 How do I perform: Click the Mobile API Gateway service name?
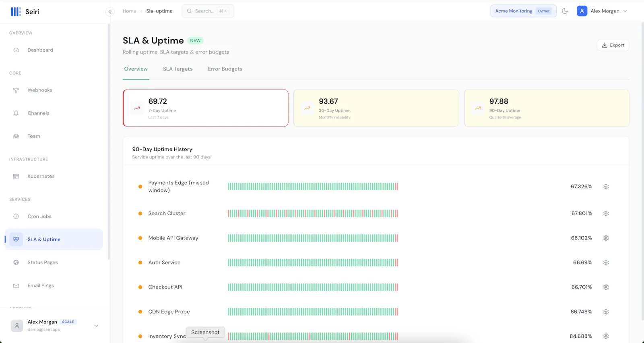click(x=173, y=238)
